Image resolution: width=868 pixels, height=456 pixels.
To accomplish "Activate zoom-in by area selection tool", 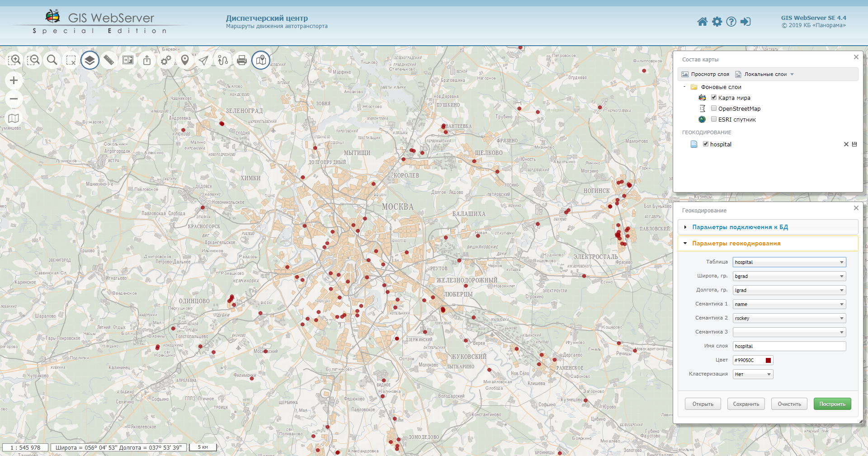I will click(14, 60).
